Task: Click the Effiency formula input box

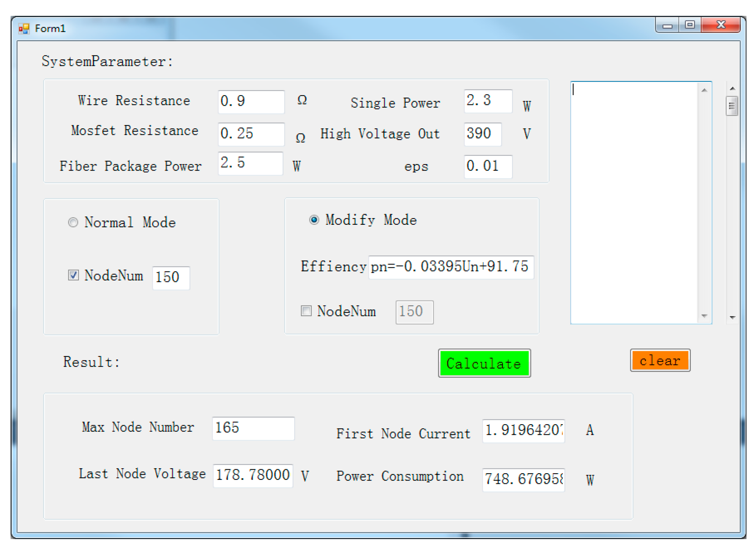Action: 451,267
